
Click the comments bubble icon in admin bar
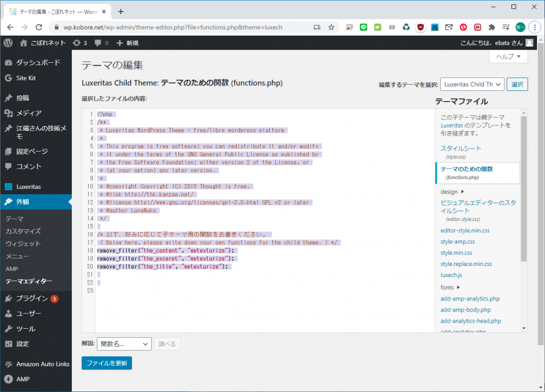[x=101, y=43]
